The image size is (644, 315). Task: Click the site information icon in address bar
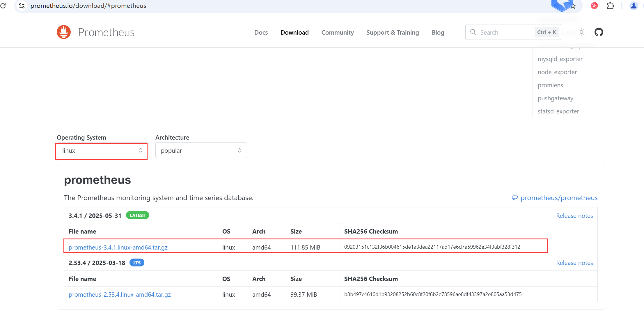[22, 6]
